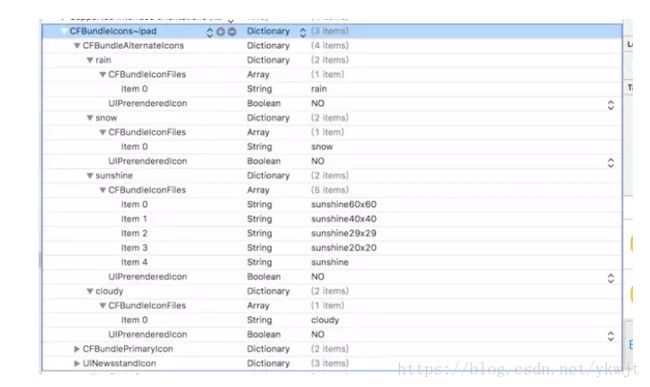Expand the CFBundlePrimaryIcon dictionary
The image size is (650, 387).
tap(77, 349)
